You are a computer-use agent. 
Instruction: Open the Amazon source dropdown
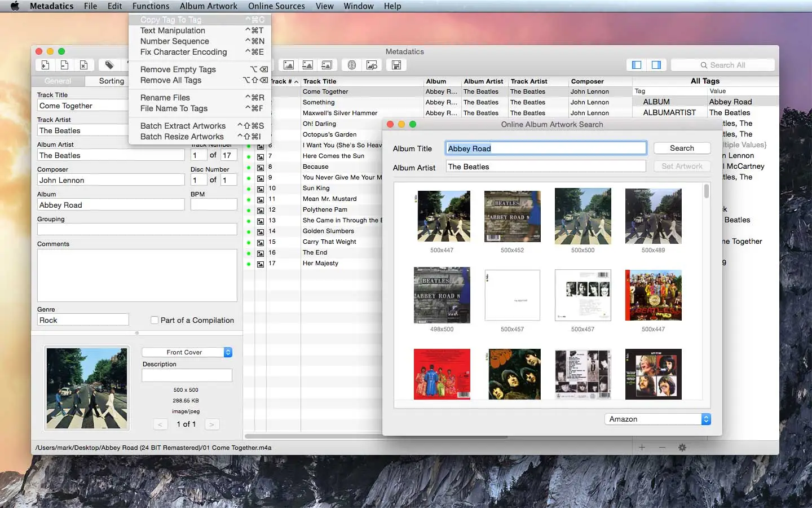click(x=657, y=419)
